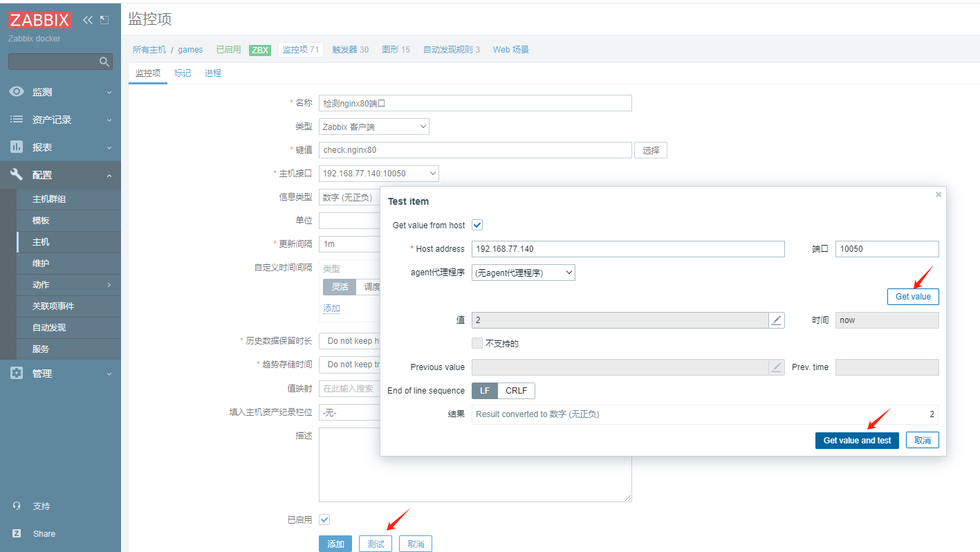Image resolution: width=980 pixels, height=552 pixels.
Task: Select LF end of line sequence
Action: coord(485,391)
